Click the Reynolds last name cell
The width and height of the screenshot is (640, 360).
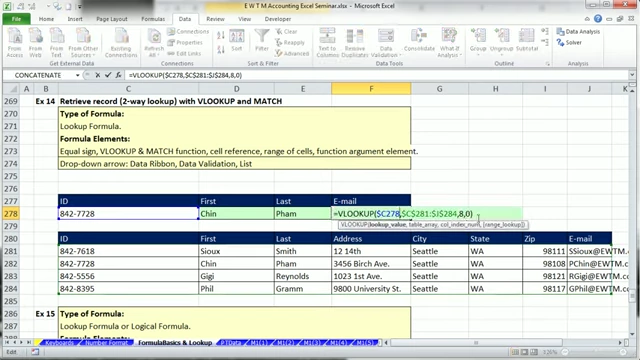302,276
